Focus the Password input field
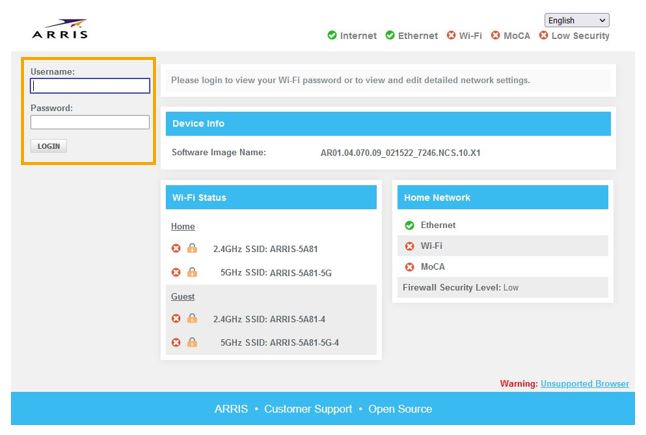 pos(90,122)
